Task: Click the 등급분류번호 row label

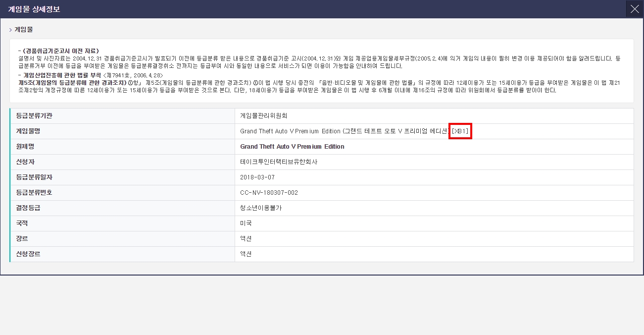Action: [34, 193]
